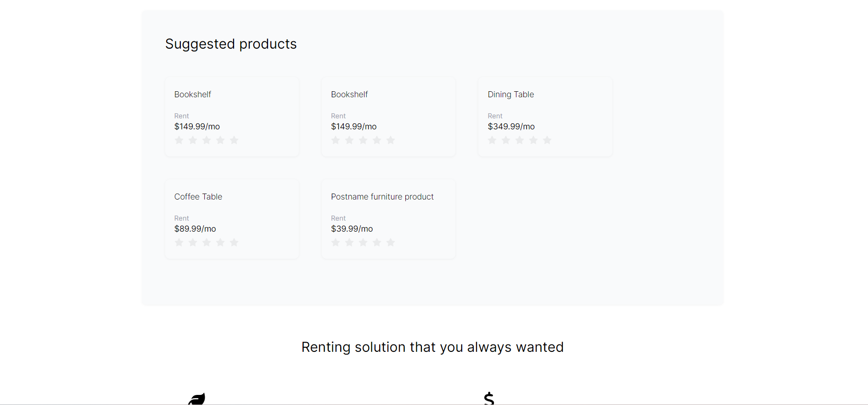
Task: Rate Dining Table with the fifth star
Action: click(x=547, y=140)
